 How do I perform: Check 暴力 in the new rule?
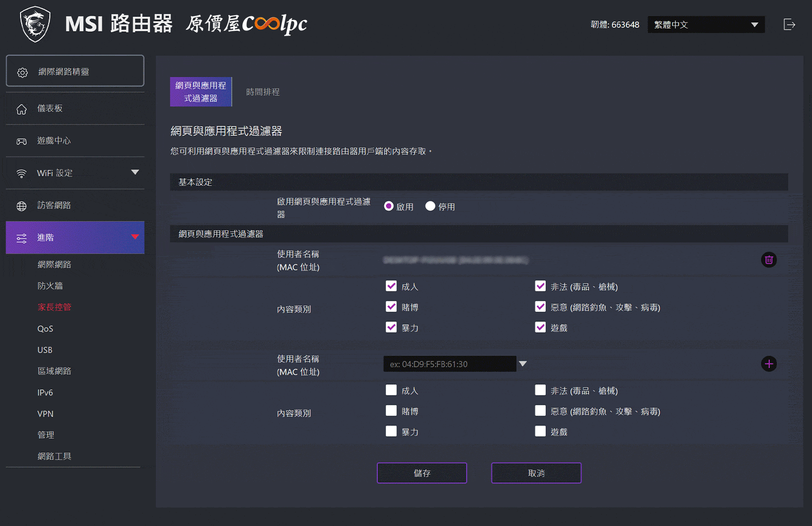pyautogui.click(x=391, y=431)
